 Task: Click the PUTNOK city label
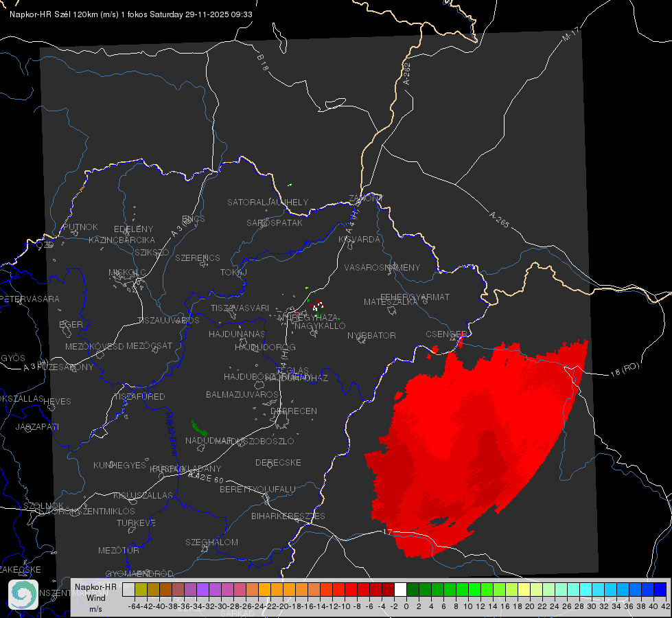(x=80, y=227)
